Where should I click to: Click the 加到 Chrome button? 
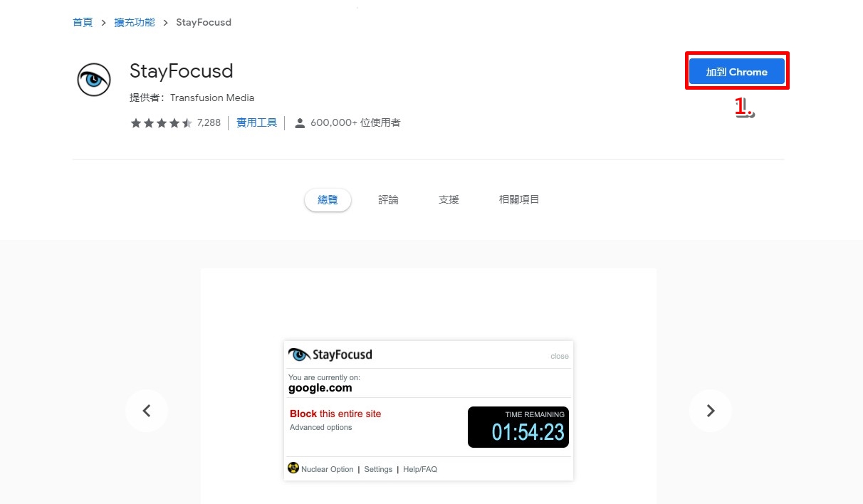click(737, 72)
